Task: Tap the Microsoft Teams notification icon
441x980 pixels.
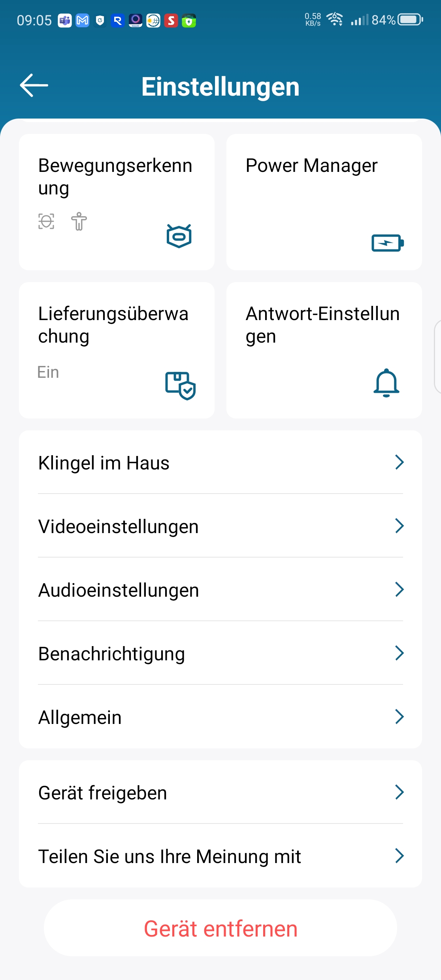Action: coord(65,21)
